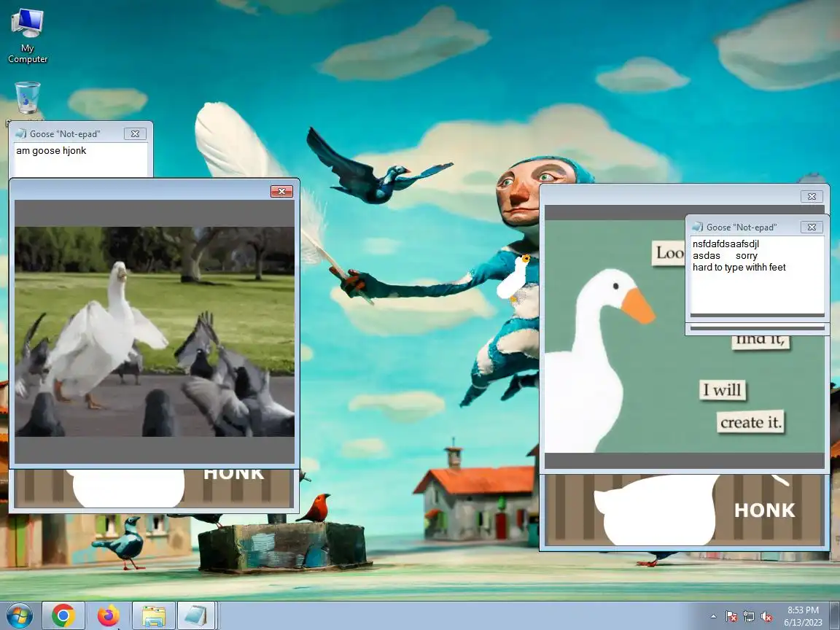The height and width of the screenshot is (630, 840).
Task: Click the 'am goose hjonk' text area
Action: (81, 160)
